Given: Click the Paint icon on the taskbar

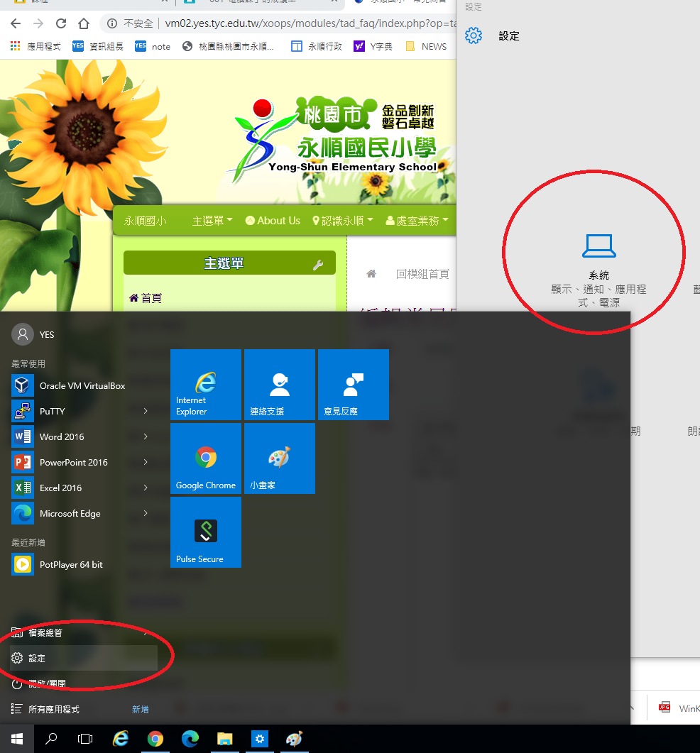Looking at the screenshot, I should [294, 739].
